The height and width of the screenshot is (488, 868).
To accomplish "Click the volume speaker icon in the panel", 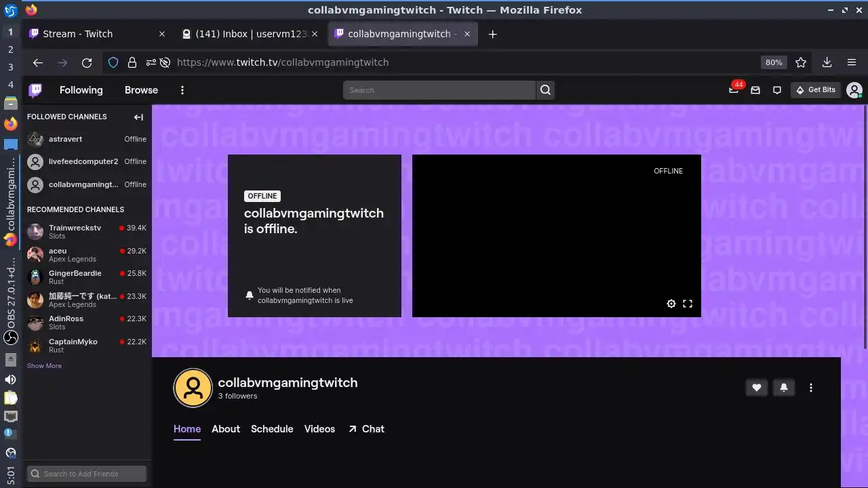I will (10, 380).
